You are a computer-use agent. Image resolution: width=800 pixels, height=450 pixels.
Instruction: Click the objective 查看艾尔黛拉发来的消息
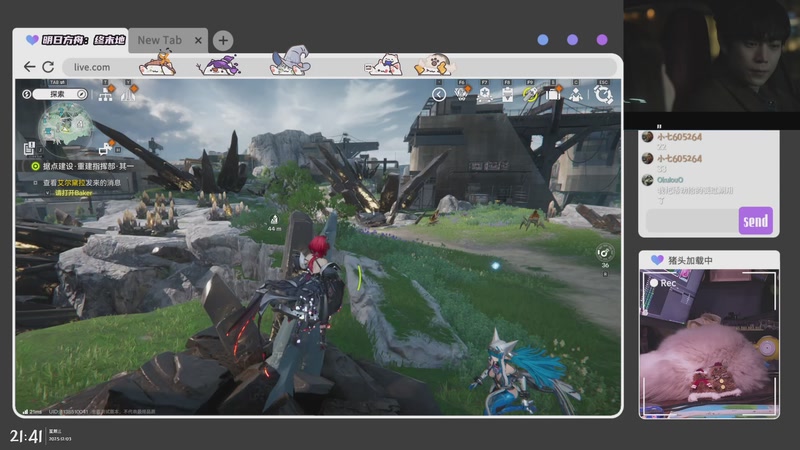[82, 183]
